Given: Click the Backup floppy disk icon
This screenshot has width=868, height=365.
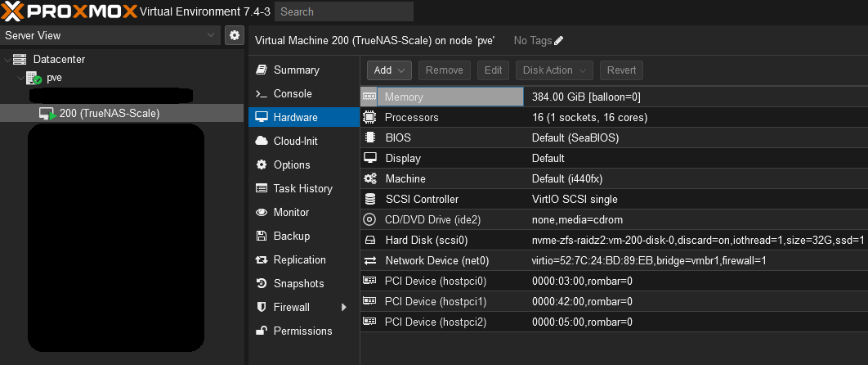Looking at the screenshot, I should pos(262,236).
